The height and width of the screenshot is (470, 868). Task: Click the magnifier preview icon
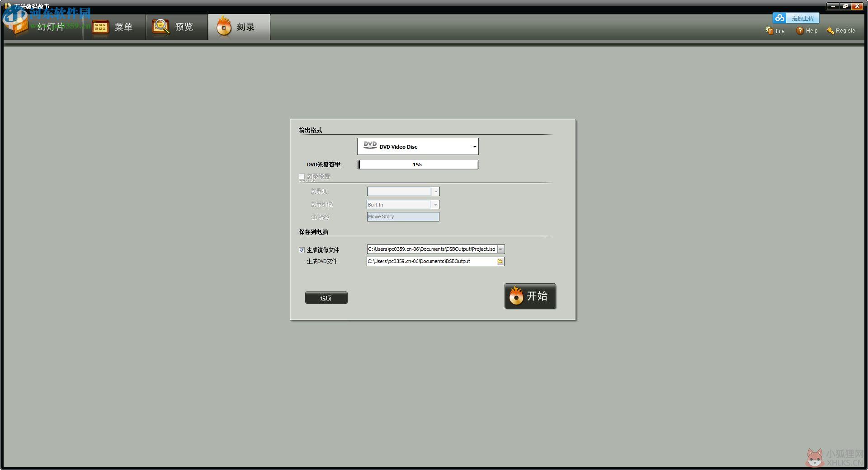click(160, 27)
